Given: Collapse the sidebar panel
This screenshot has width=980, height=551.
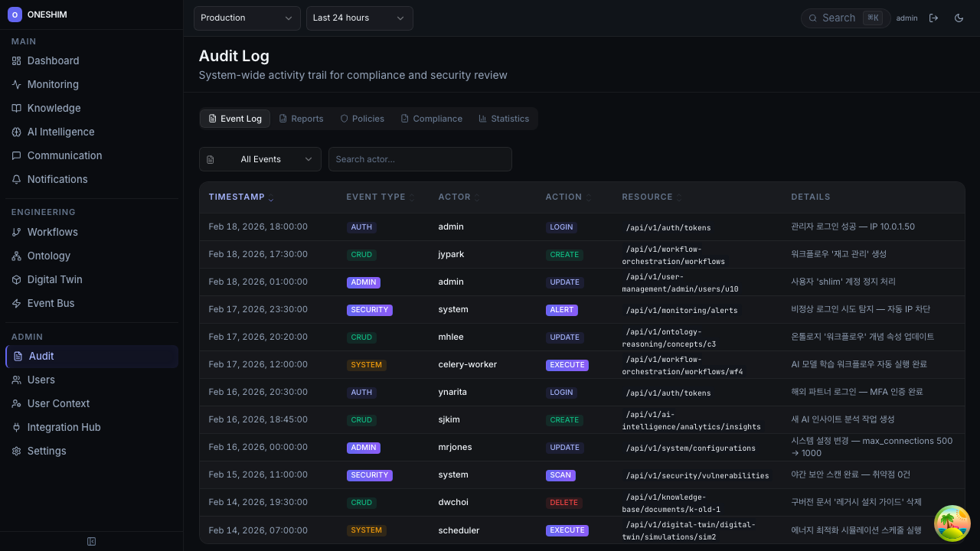Looking at the screenshot, I should (92, 542).
